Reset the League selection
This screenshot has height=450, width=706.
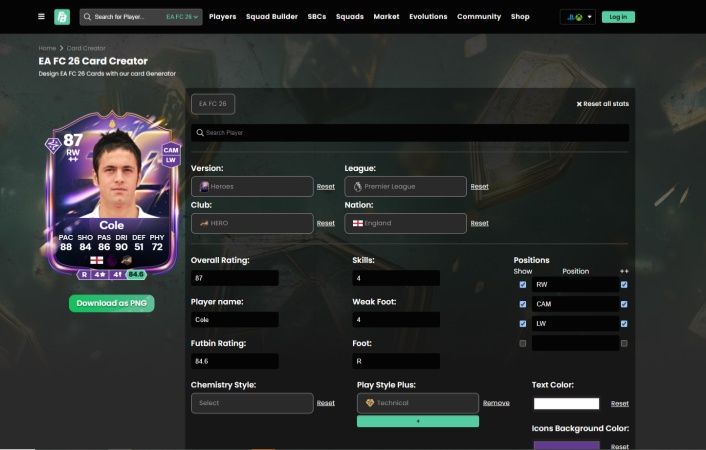pyautogui.click(x=480, y=186)
